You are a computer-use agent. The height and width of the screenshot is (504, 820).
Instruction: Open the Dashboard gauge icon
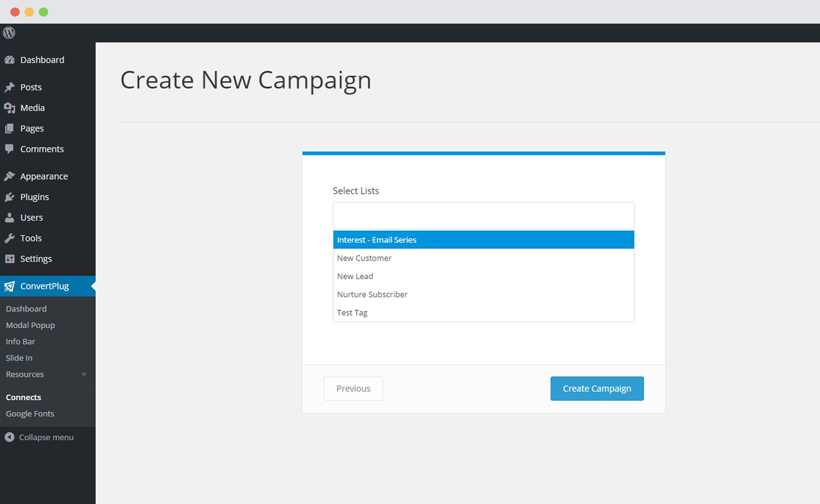coord(10,60)
